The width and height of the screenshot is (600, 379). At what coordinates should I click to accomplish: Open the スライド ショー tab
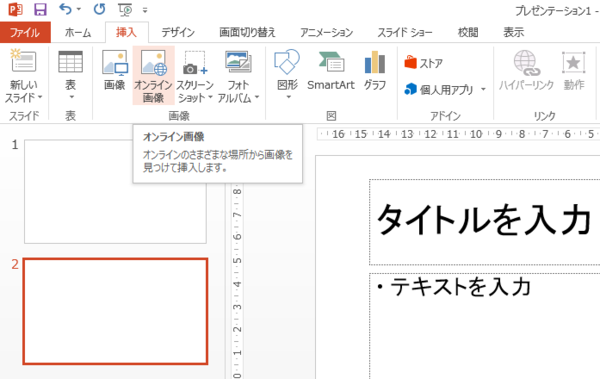tap(405, 33)
